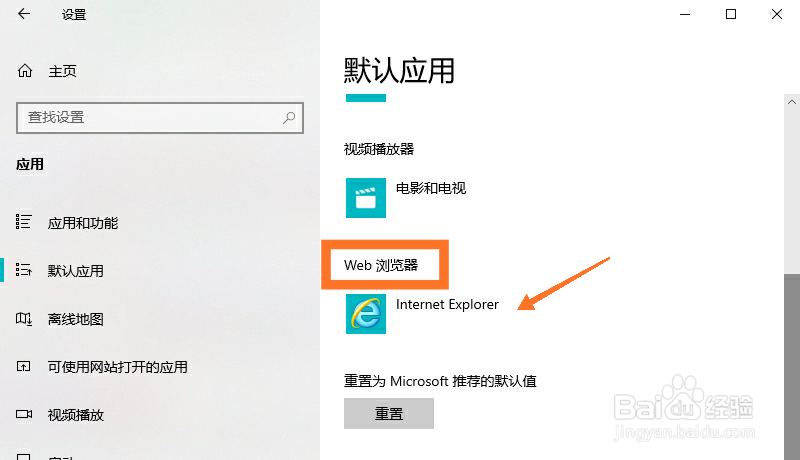Focus the 查找设置 search box
Screen dimensions: 800x460
(x=160, y=118)
